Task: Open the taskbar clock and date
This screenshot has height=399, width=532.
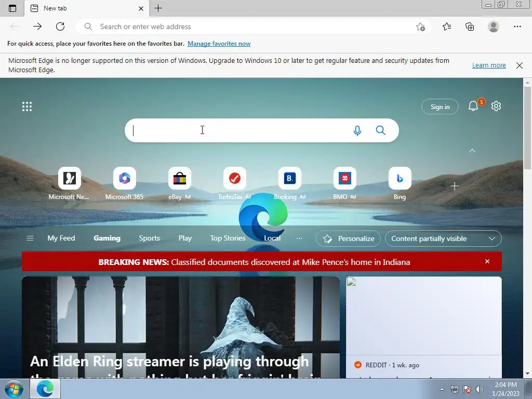Action: coord(506,389)
